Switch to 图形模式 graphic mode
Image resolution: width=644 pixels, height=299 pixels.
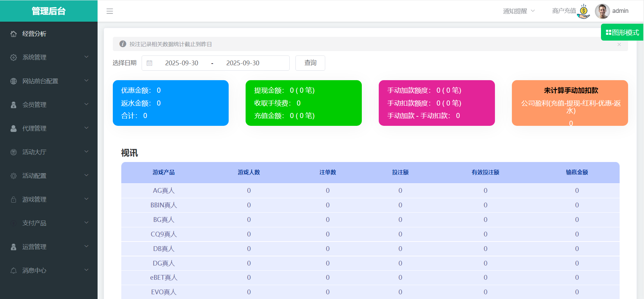click(x=622, y=32)
